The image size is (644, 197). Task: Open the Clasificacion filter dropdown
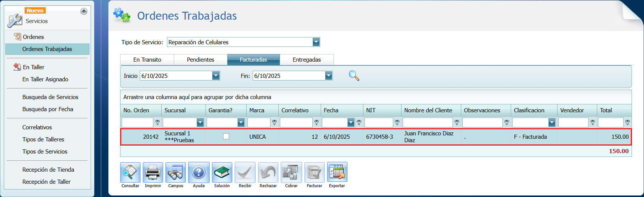[552, 123]
